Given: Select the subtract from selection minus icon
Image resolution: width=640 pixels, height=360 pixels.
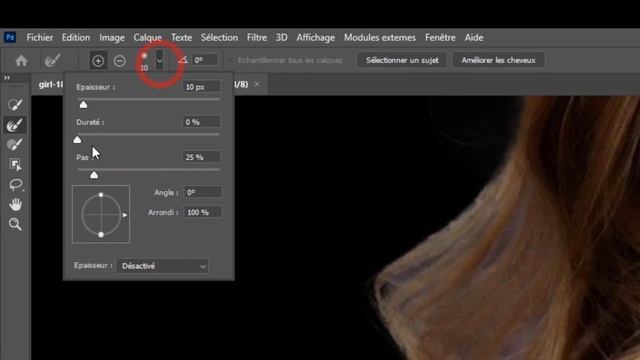Looking at the screenshot, I should (120, 61).
